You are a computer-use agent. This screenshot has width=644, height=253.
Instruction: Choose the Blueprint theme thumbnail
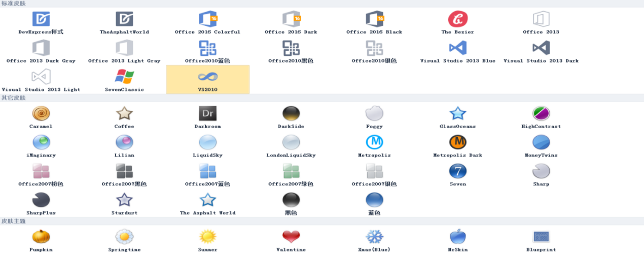pos(541,237)
